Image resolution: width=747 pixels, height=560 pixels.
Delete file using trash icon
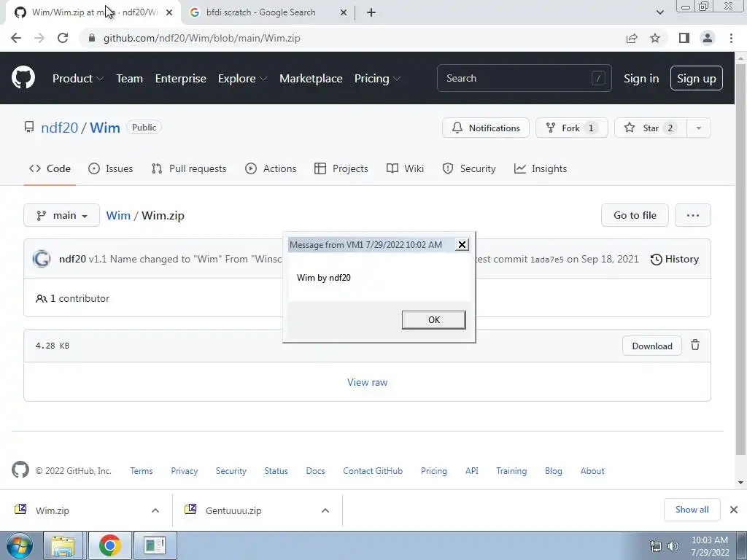pos(695,345)
